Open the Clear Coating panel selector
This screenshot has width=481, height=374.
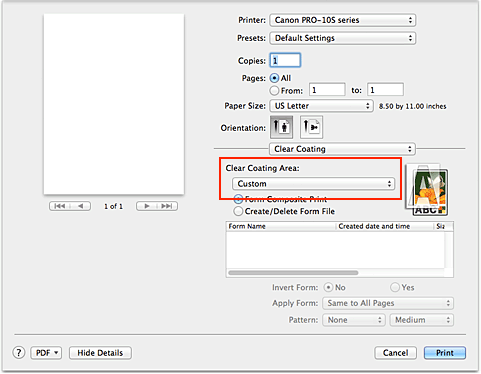[342, 149]
